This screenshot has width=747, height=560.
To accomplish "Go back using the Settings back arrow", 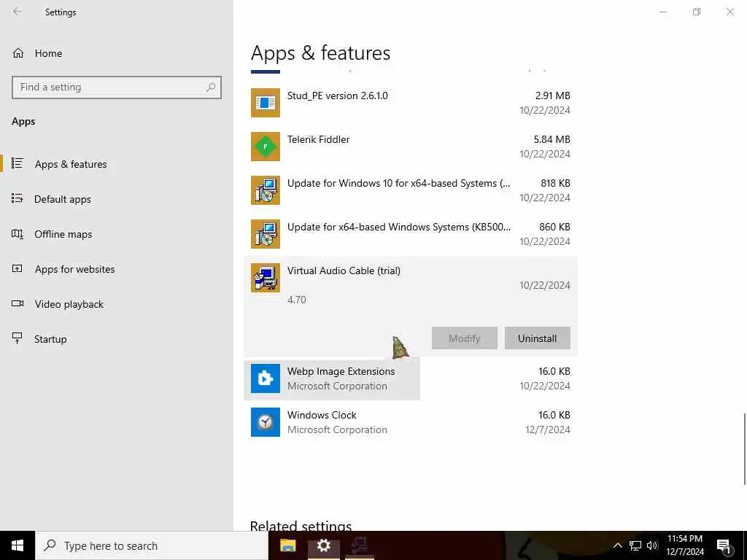I will click(x=18, y=12).
